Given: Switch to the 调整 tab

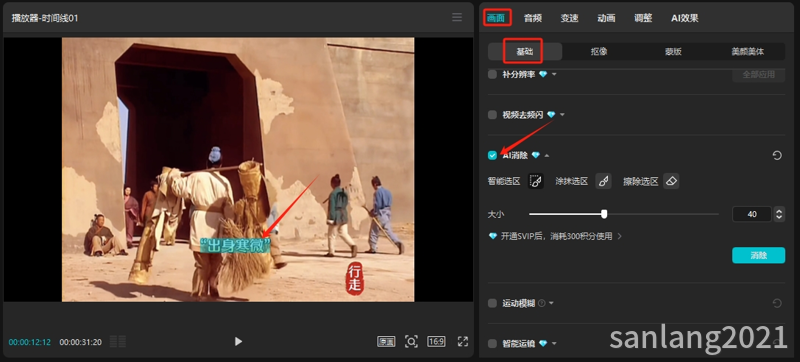Looking at the screenshot, I should point(643,18).
